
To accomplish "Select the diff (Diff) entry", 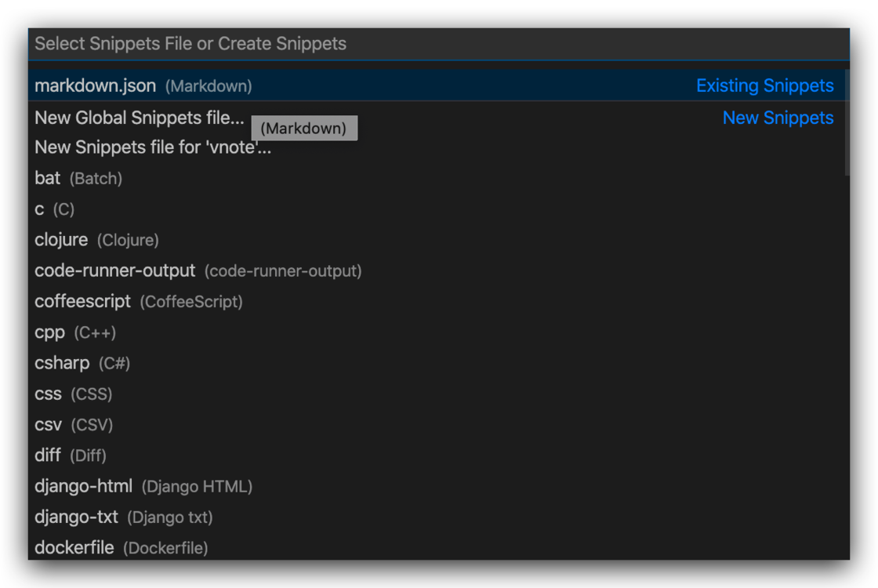I will (71, 456).
